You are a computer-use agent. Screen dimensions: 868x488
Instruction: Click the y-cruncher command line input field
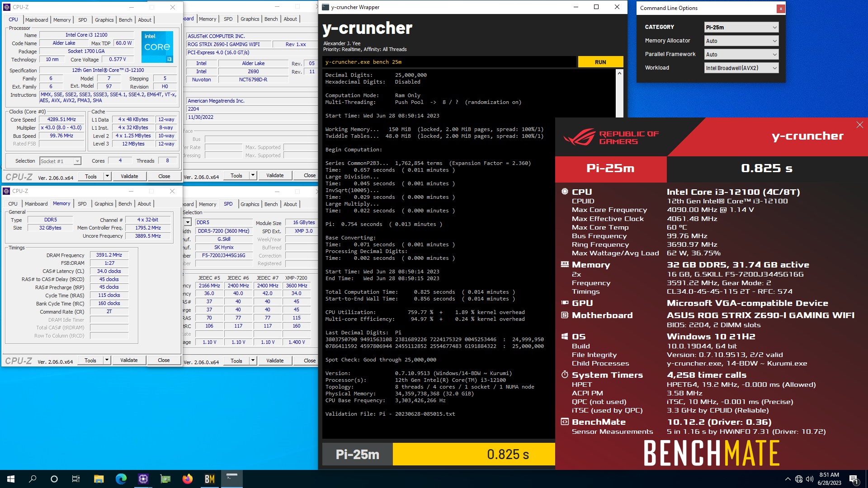click(449, 62)
